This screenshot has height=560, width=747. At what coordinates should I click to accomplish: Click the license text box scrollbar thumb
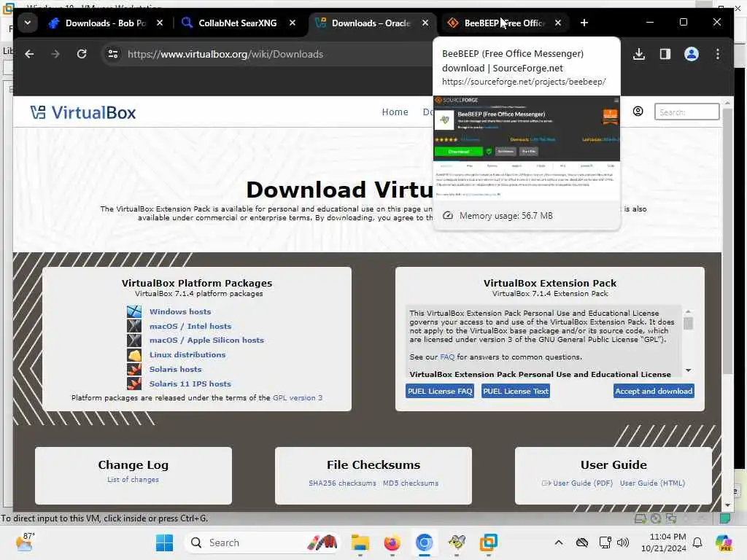pyautogui.click(x=688, y=323)
